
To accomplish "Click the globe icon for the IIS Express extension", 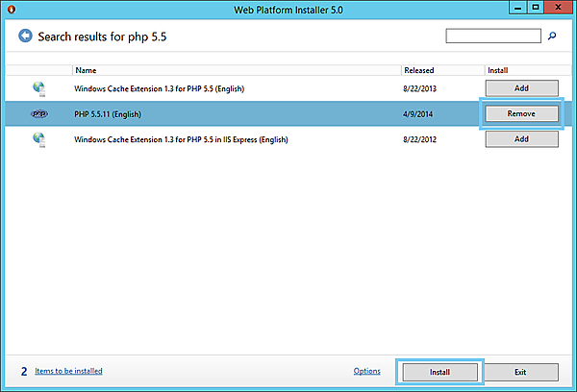I will click(x=39, y=139).
